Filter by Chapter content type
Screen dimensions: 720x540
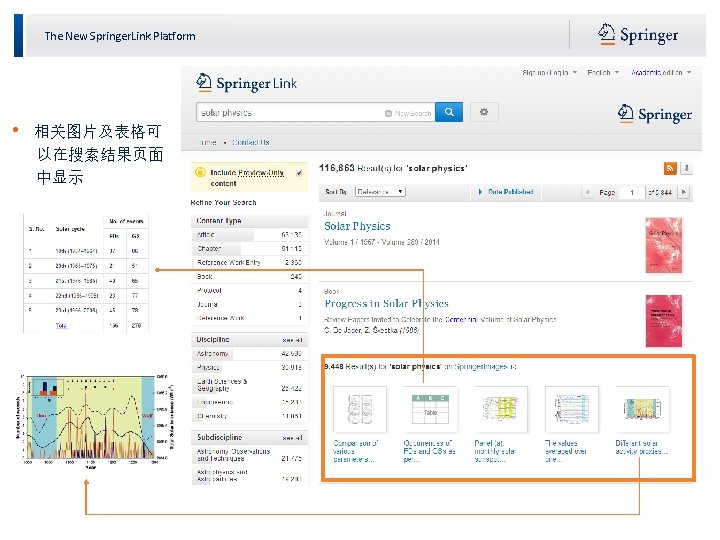click(x=249, y=248)
